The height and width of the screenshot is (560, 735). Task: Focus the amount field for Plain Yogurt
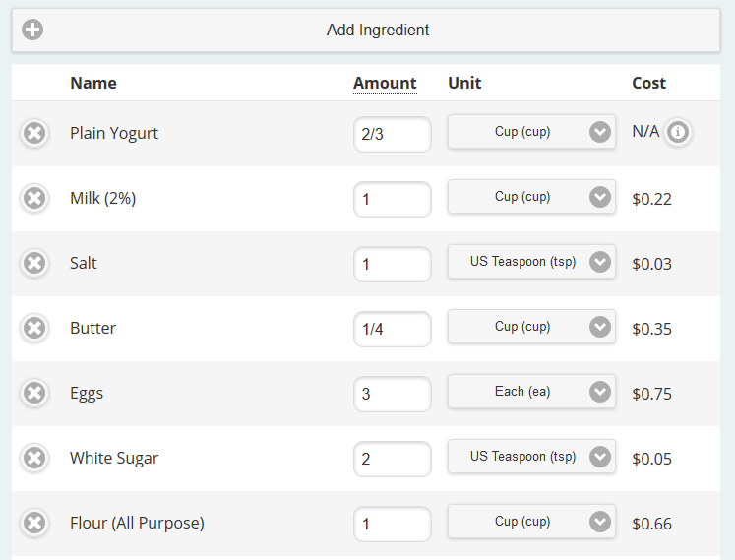[x=393, y=134]
